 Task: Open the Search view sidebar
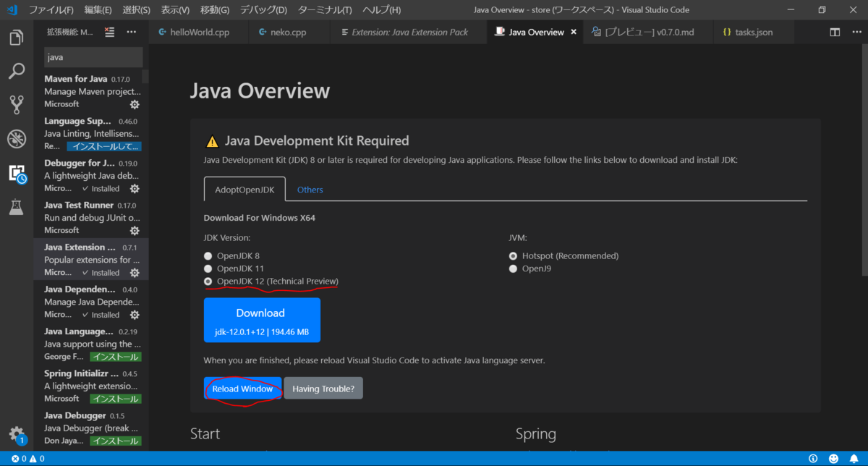(16, 71)
